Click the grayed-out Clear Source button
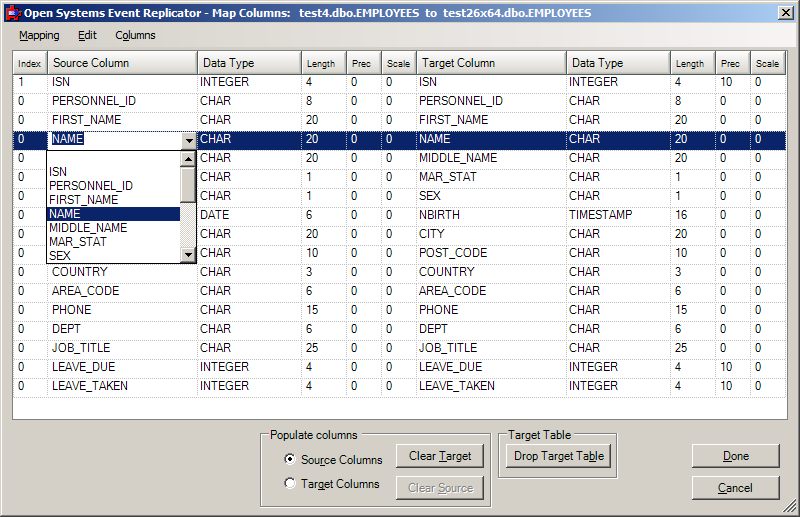 point(440,488)
